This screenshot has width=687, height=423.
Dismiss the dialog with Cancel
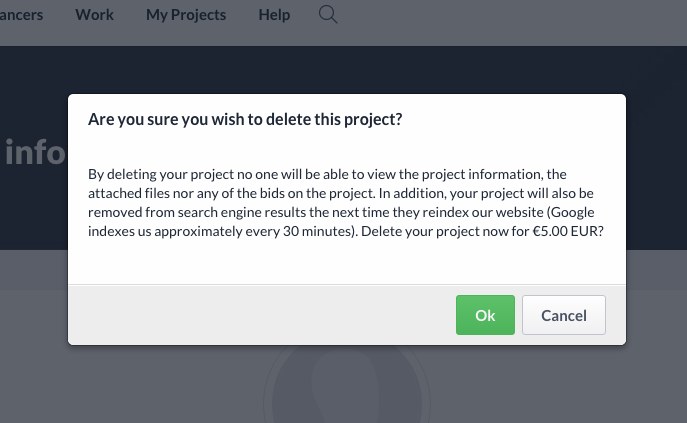[x=564, y=315]
